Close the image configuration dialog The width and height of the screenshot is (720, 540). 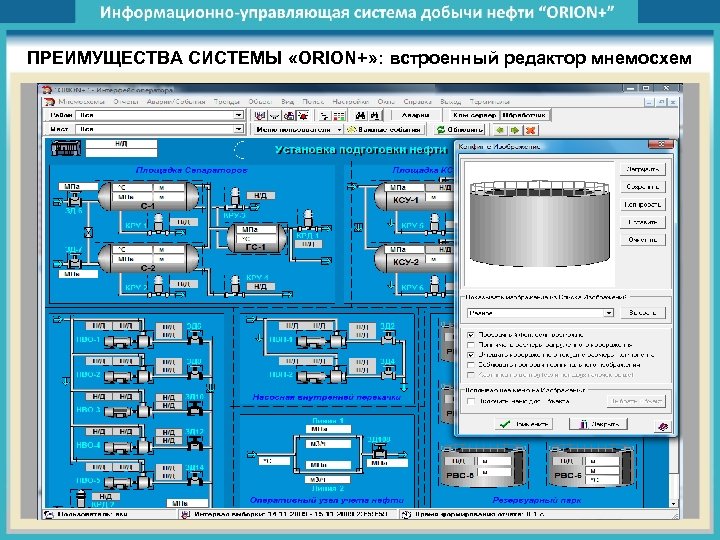click(661, 144)
